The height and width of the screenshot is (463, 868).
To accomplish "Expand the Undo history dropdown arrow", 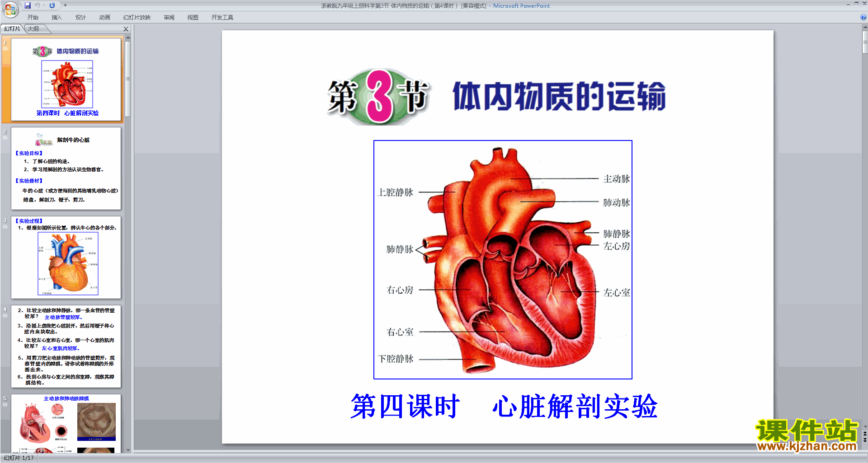I will tap(44, 5).
